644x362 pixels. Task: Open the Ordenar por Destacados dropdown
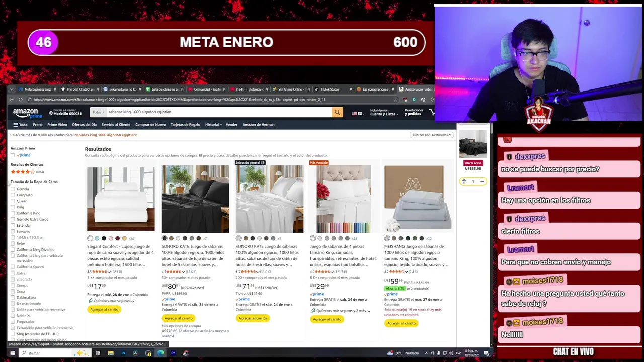coord(432,135)
